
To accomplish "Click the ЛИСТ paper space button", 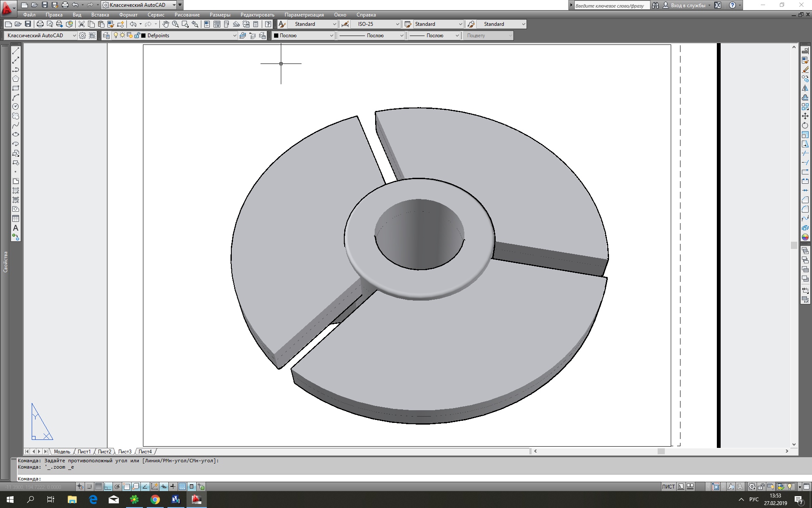I will click(x=668, y=486).
